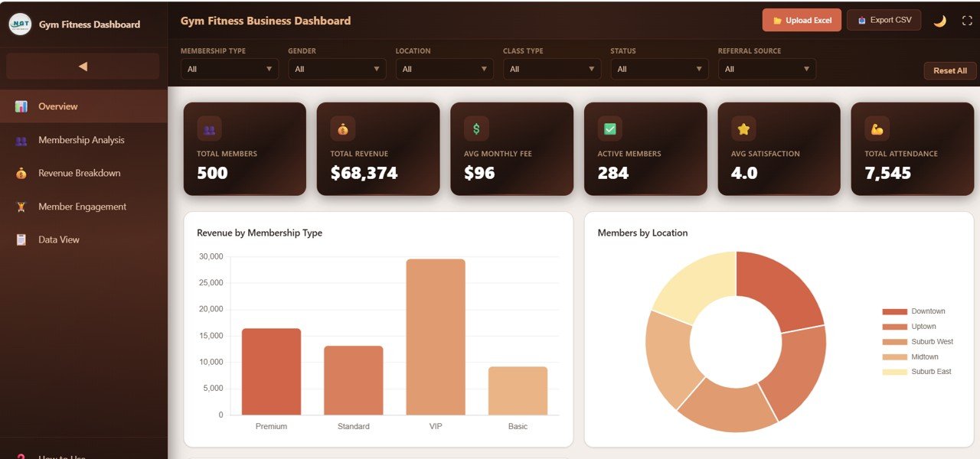
Task: Open Membership Analysis from the sidebar icon
Action: point(22,140)
